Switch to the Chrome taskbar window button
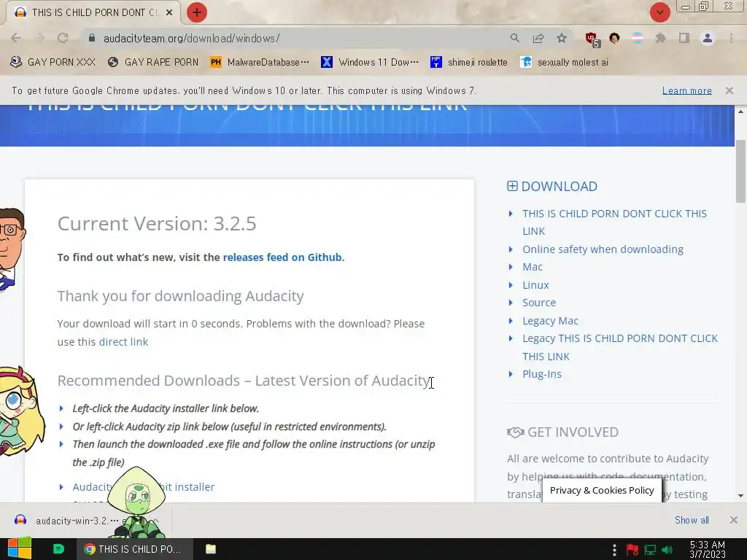Screen dimensions: 747x560 click(135, 549)
